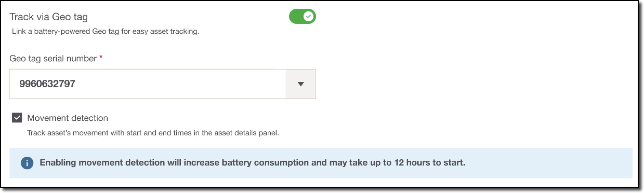Image resolution: width=644 pixels, height=193 pixels.
Task: Click the "Track via Geo tag" heading
Action: coord(49,17)
